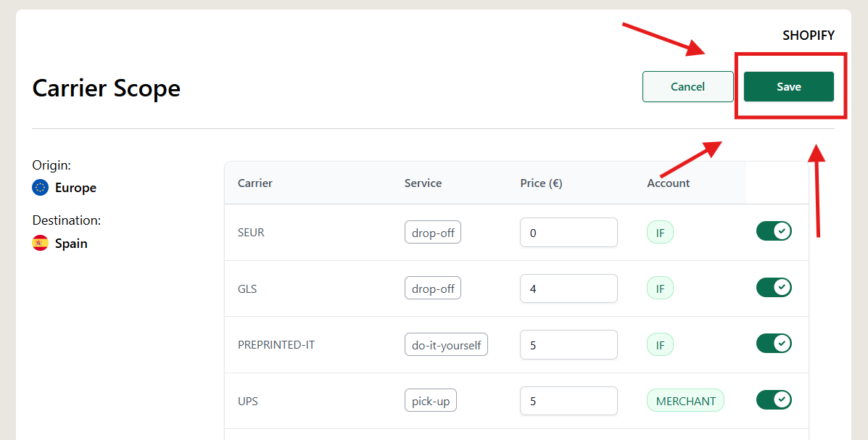Image resolution: width=868 pixels, height=440 pixels.
Task: Click the Save button
Action: click(x=788, y=86)
